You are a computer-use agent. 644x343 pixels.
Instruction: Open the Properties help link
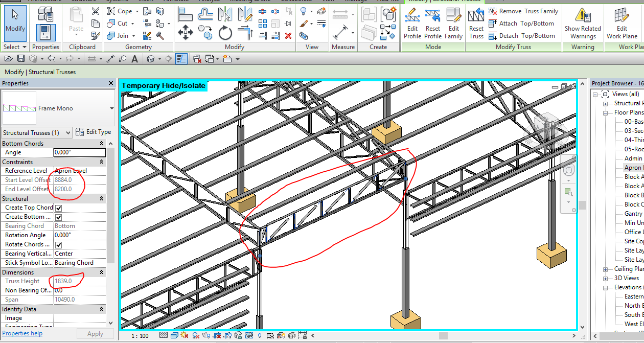pyautogui.click(x=22, y=333)
